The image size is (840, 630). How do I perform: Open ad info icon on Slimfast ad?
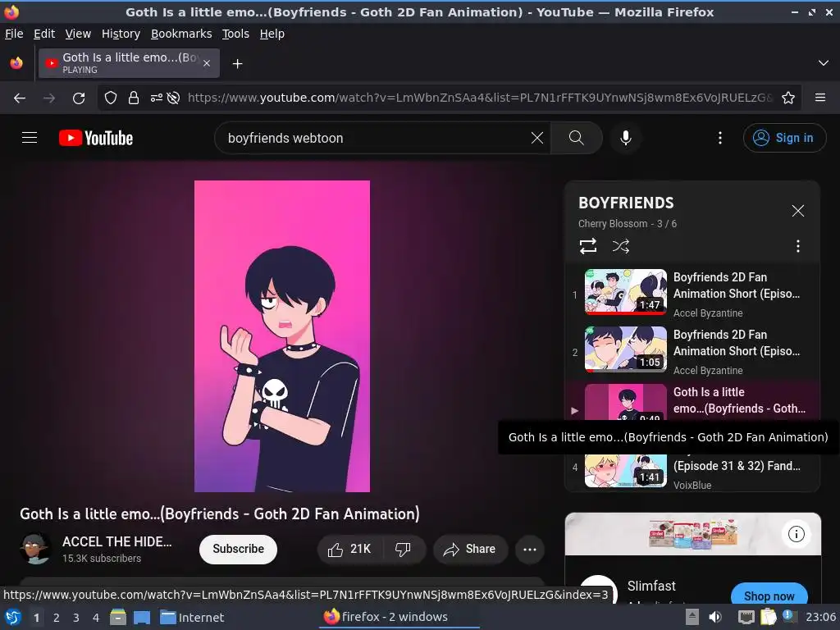[796, 534]
